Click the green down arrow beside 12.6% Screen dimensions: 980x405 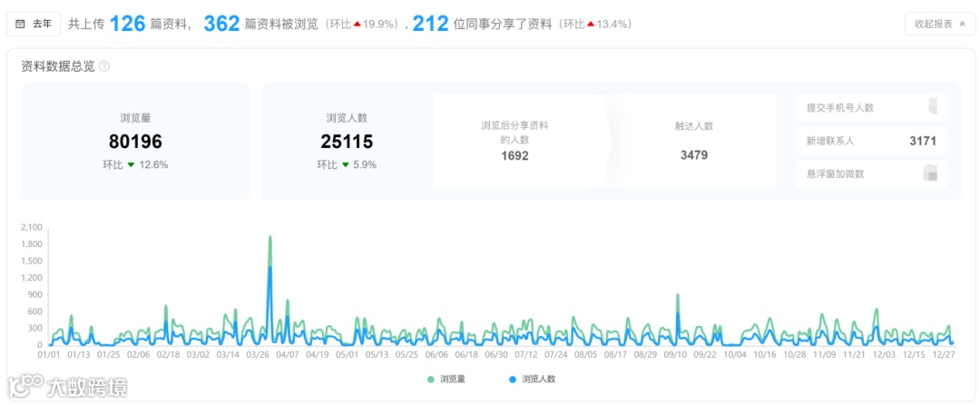(131, 165)
